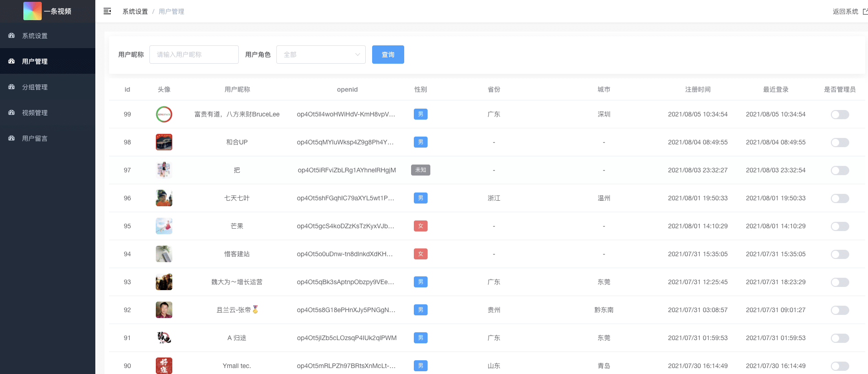
Task: Enable admin for user id 93
Action: point(840,282)
